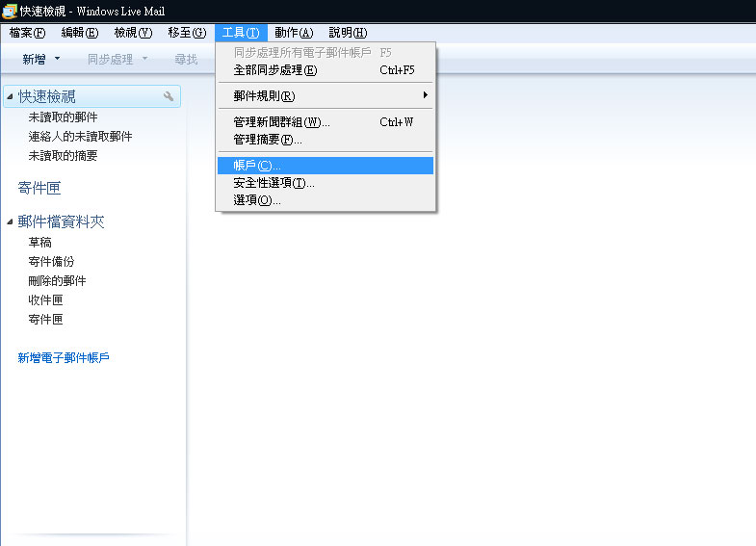Collapse the 郵件檔資料夾 section triangle
The width and height of the screenshot is (756, 546).
10,222
